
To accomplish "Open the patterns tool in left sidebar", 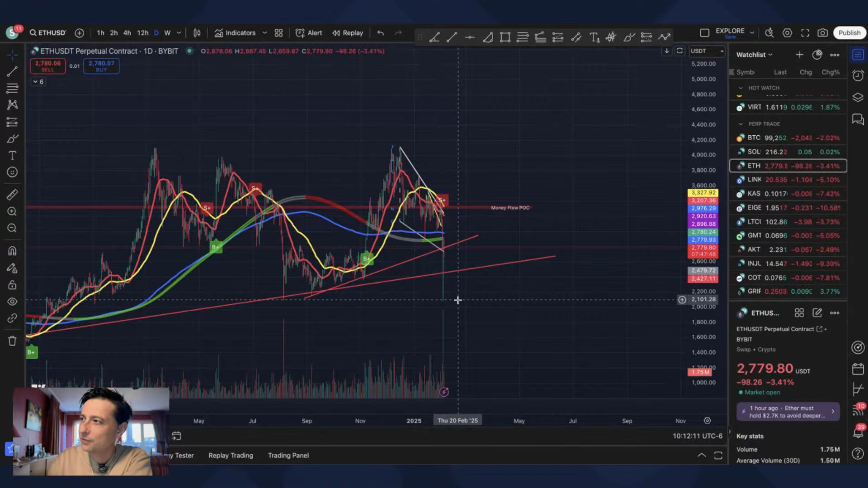I will [12, 105].
